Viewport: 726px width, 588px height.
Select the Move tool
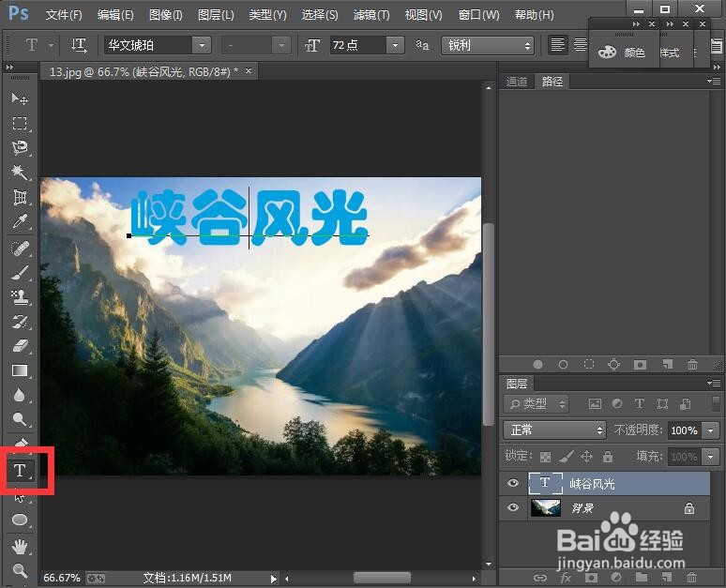(20, 98)
